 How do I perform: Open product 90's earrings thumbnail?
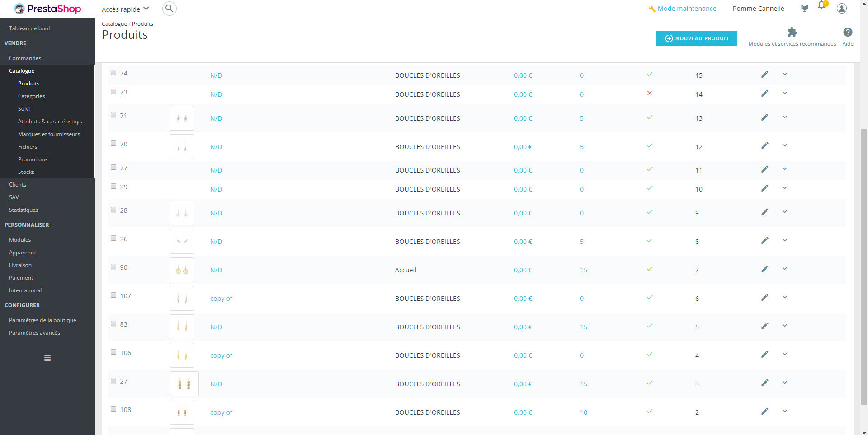click(x=182, y=270)
